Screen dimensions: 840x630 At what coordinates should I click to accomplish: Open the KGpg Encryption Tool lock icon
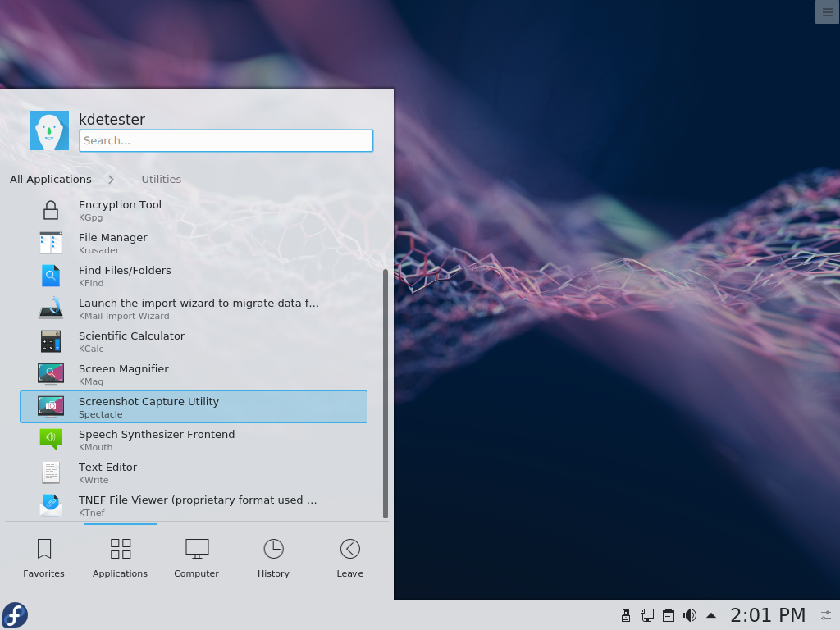tap(51, 211)
